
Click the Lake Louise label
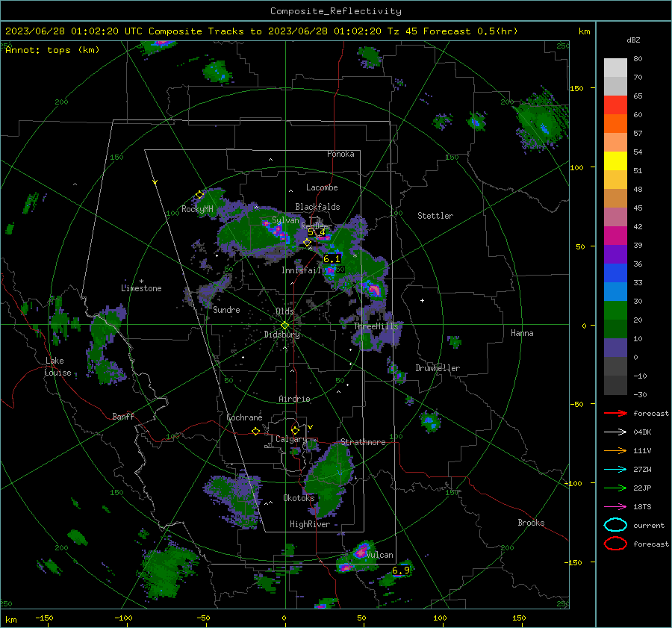57,367
